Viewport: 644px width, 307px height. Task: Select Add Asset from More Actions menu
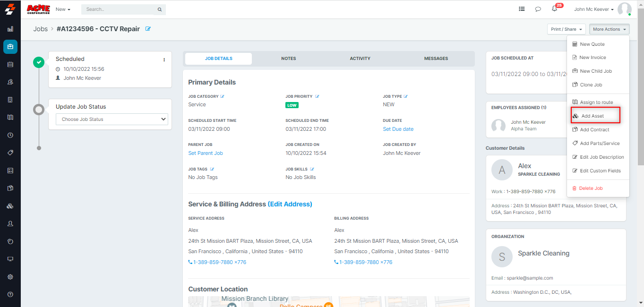592,116
